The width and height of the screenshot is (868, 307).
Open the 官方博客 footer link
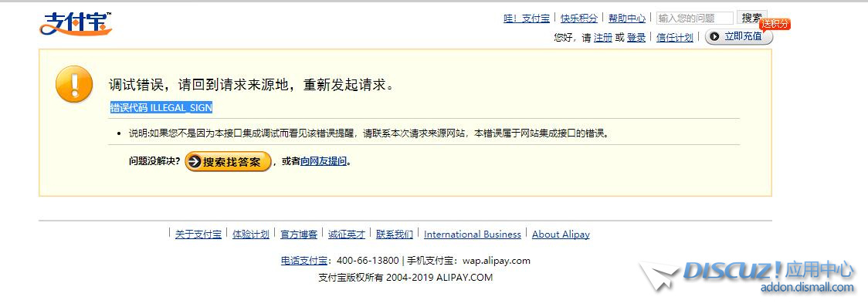coord(299,234)
